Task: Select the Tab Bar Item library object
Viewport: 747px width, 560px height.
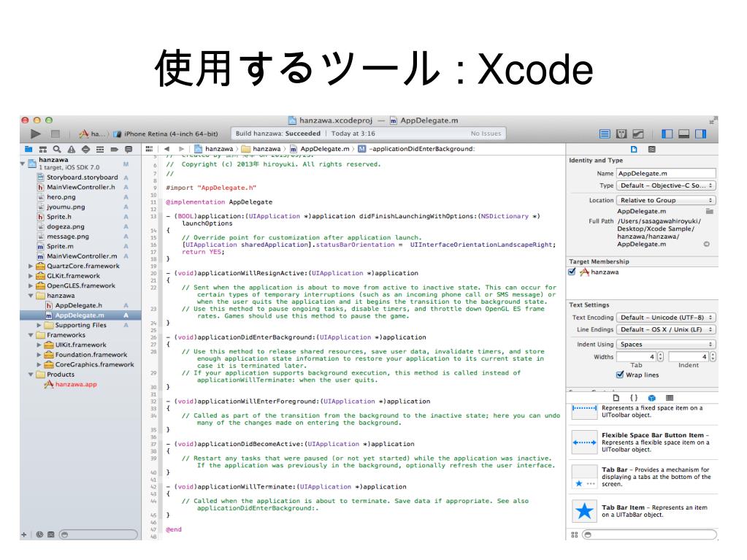Action: click(x=643, y=511)
